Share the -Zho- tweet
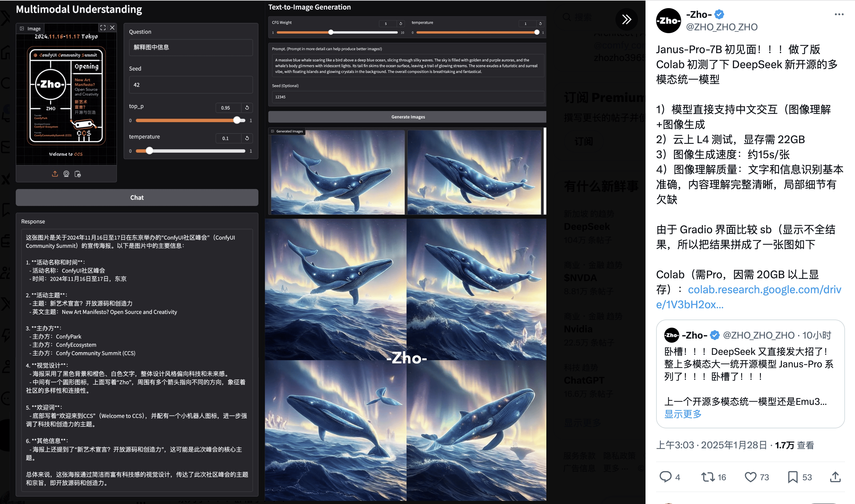The height and width of the screenshot is (504, 855). 835,477
